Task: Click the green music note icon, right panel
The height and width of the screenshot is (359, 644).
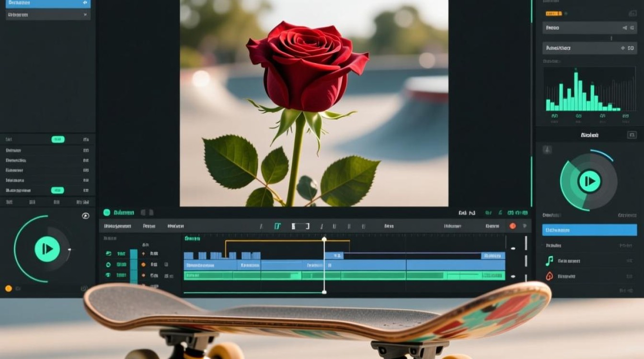Action: (549, 261)
